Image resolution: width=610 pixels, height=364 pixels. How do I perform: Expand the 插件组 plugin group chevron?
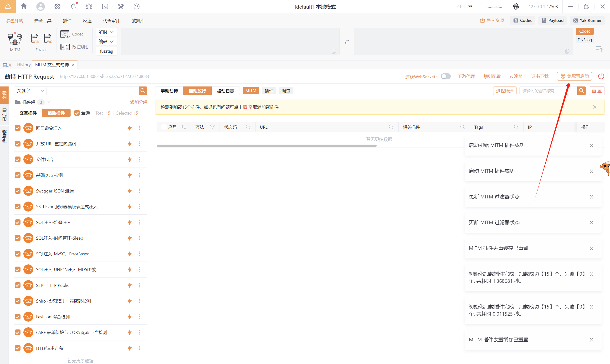(x=49, y=102)
